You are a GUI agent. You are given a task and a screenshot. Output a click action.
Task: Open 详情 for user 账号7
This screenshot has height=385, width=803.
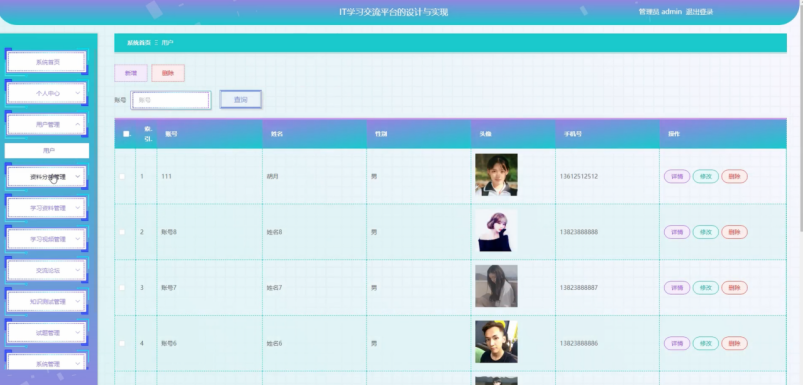(x=677, y=288)
